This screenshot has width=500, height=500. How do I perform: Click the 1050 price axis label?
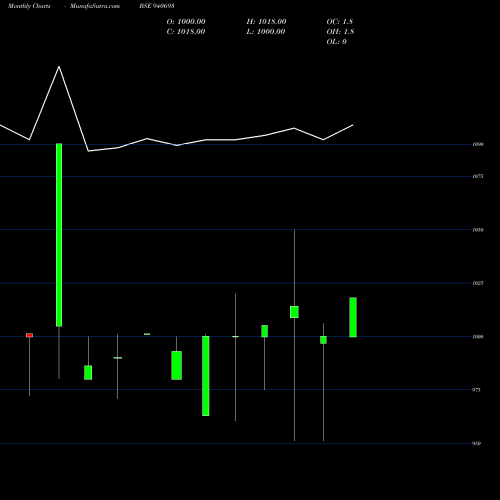tap(478, 230)
